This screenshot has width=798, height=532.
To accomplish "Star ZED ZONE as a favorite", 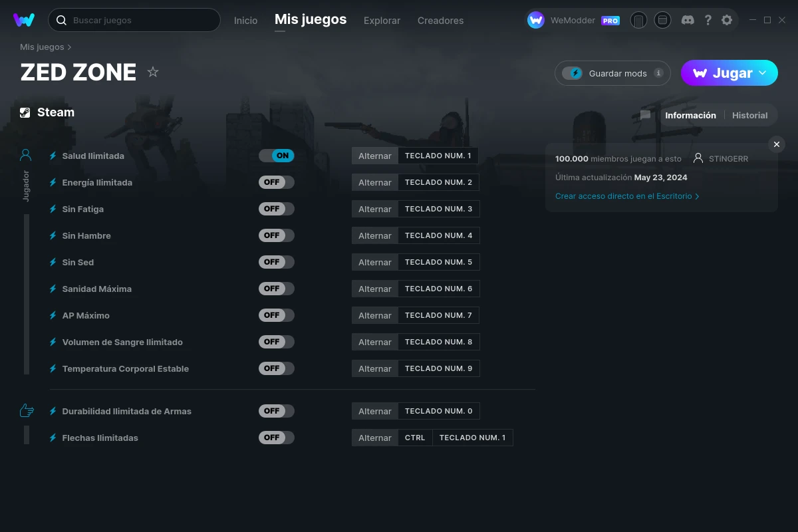I will click(x=153, y=72).
